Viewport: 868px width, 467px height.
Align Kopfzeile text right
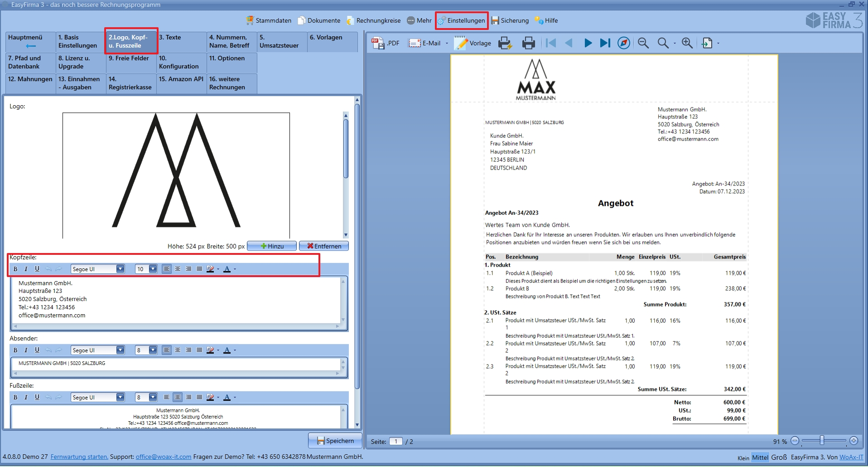click(x=188, y=269)
